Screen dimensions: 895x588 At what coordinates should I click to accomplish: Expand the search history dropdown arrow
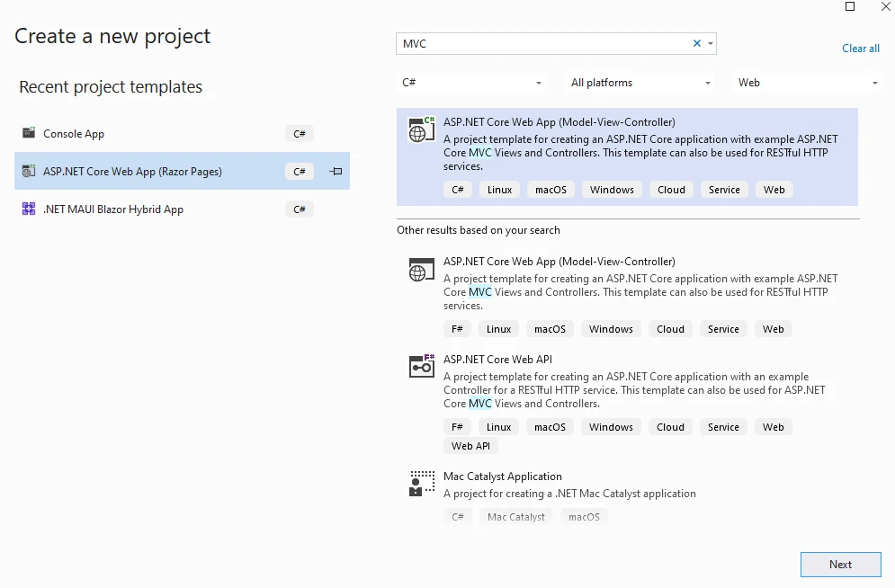point(710,43)
